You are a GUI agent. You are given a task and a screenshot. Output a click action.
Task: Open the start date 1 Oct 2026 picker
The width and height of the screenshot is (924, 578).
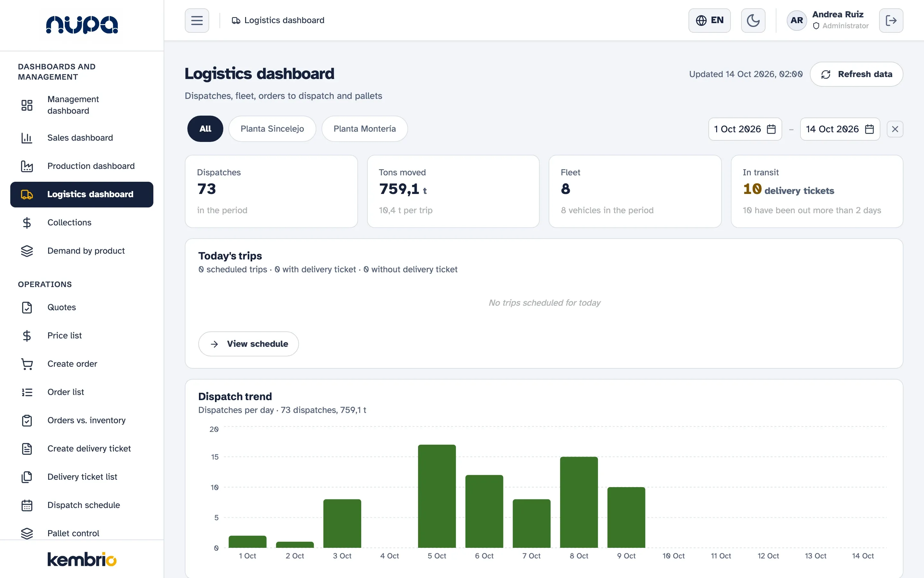click(745, 129)
